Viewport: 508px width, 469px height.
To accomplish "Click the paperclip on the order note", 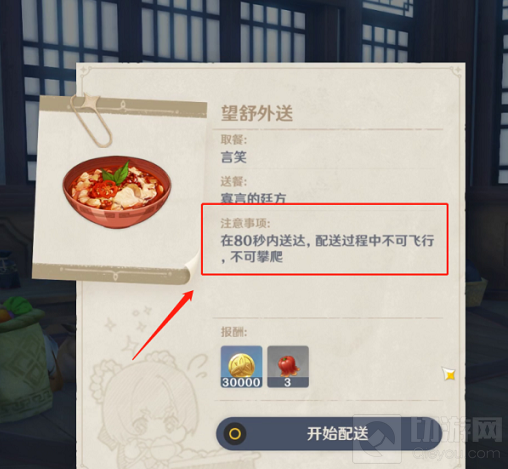I will click(90, 120).
